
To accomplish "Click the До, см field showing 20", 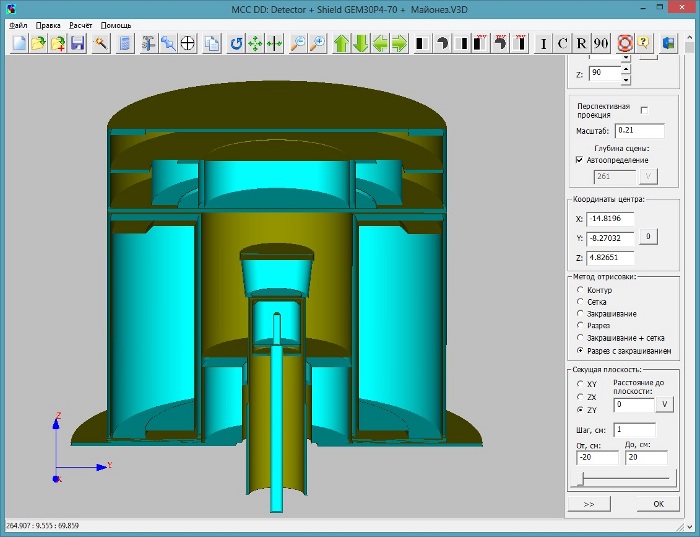I will click(646, 458).
